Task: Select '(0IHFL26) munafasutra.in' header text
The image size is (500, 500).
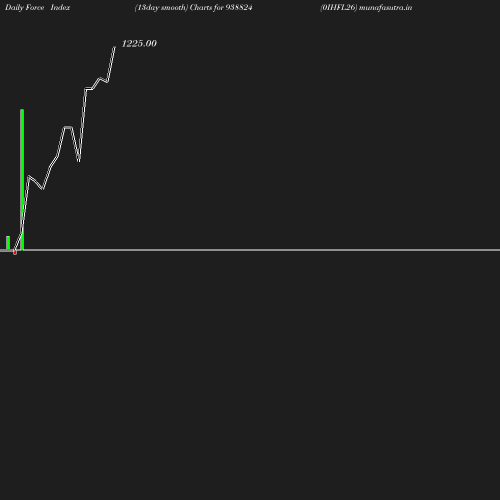Action: pos(366,8)
